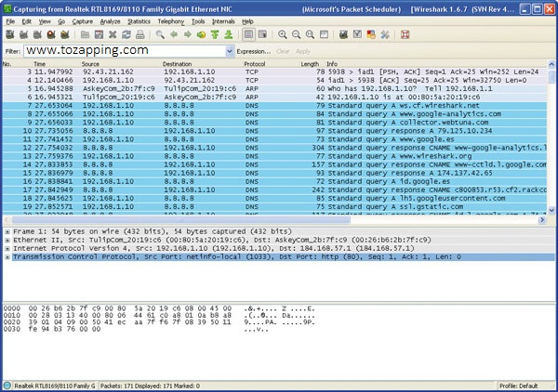Go forward in packet history

(188, 34)
